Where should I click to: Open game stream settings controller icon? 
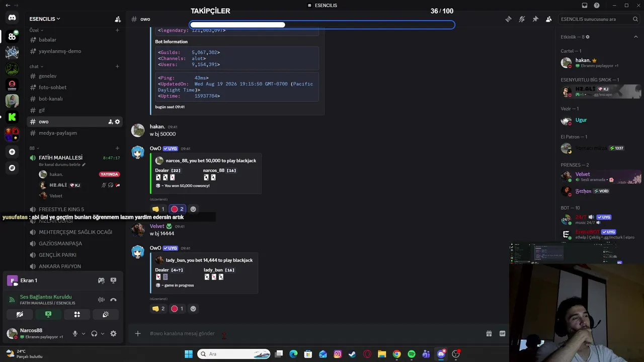[101, 281]
